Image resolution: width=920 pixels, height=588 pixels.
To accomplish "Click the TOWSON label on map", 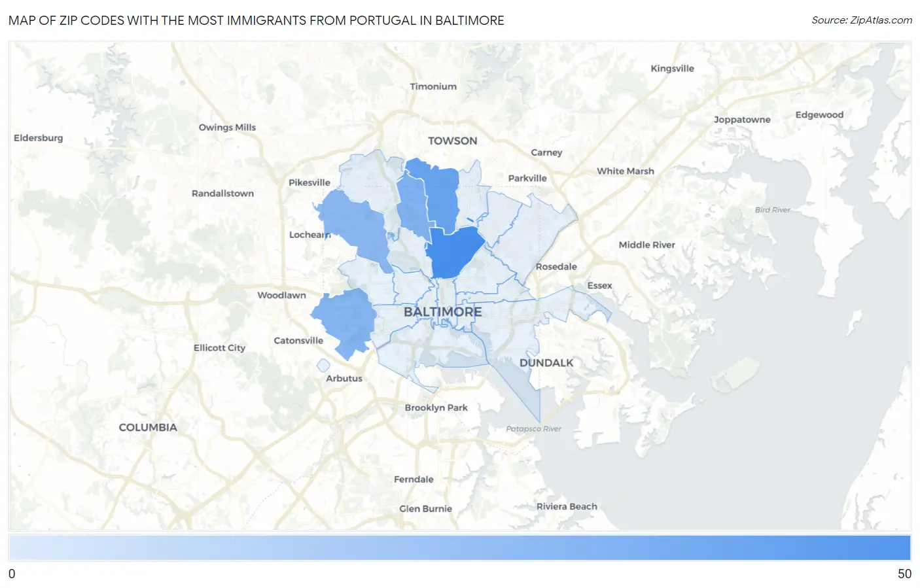I will pos(453,141).
